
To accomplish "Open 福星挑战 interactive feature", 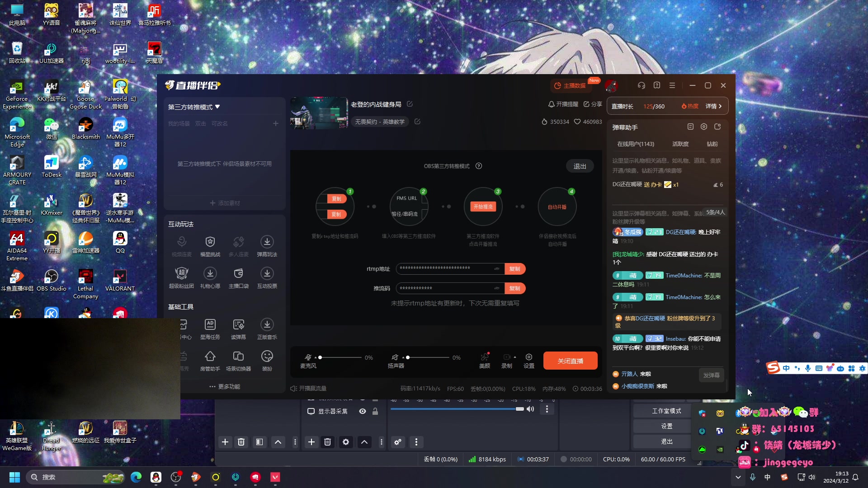I will [x=210, y=246].
